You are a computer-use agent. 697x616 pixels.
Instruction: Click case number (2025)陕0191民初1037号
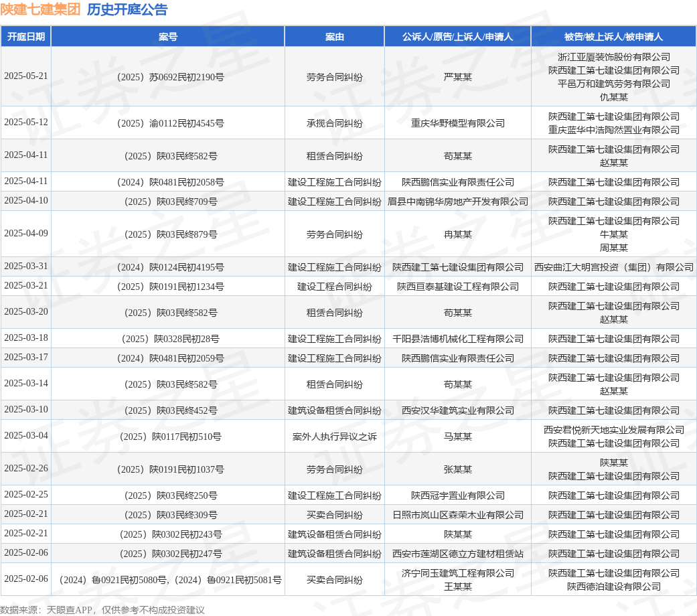170,469
